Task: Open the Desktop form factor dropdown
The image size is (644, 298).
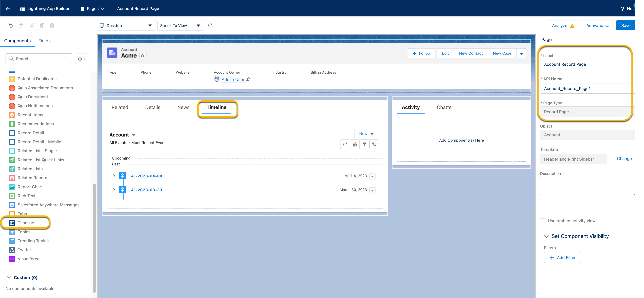Action: pos(126,26)
